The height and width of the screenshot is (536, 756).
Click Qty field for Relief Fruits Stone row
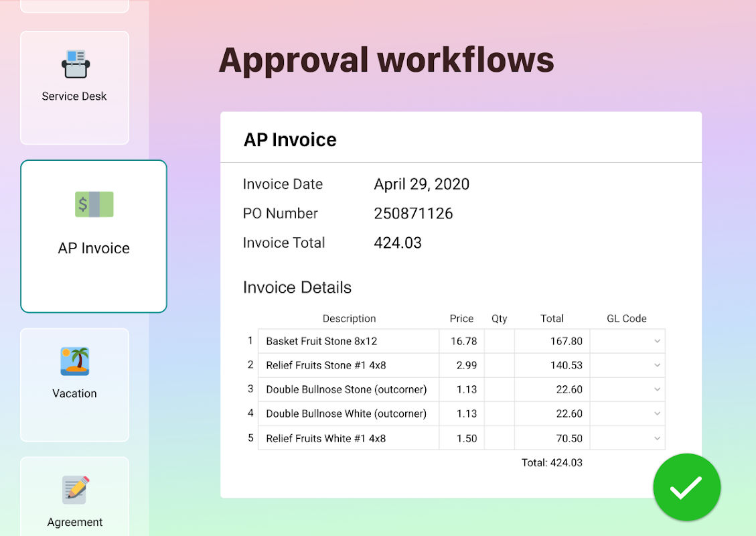pos(499,365)
